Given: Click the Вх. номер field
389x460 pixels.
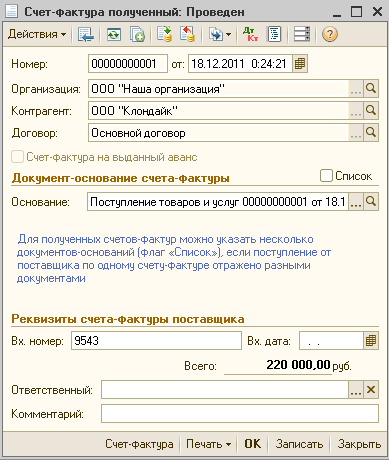Looking at the screenshot, I should (x=156, y=341).
